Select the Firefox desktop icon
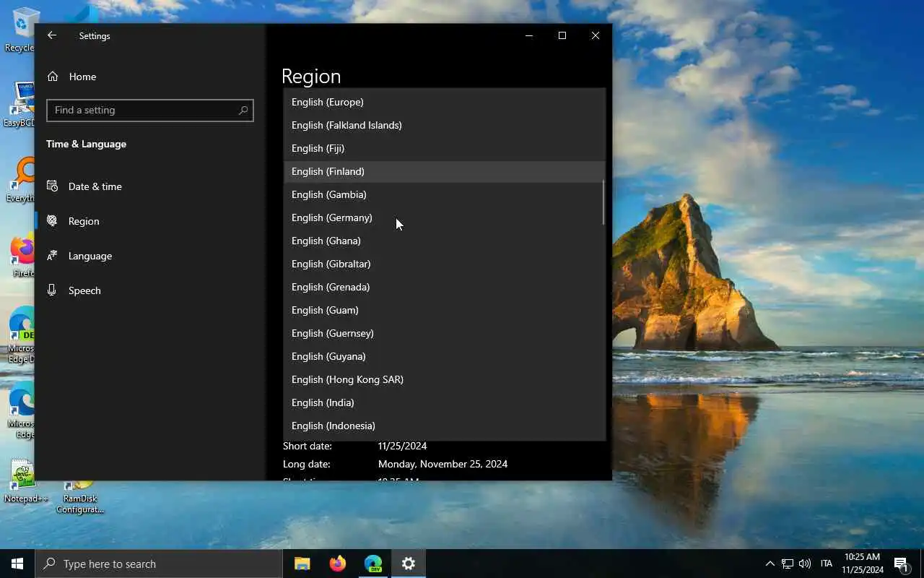Image resolution: width=924 pixels, height=578 pixels. 22,255
